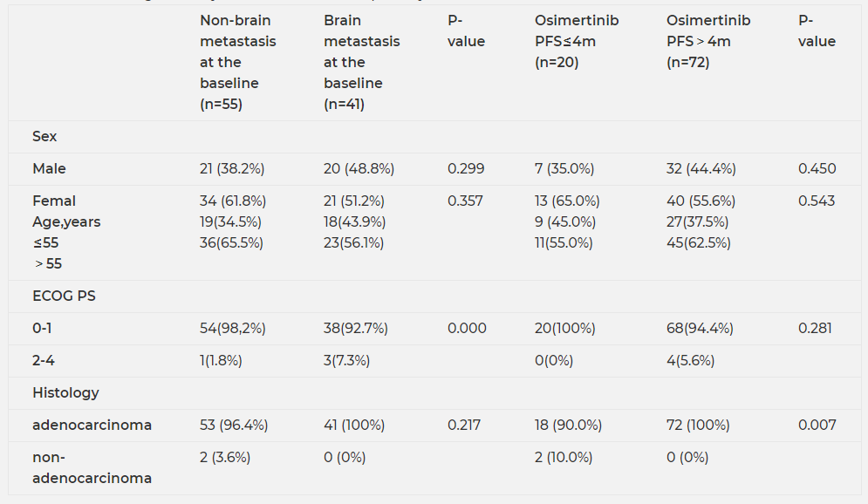The image size is (868, 504).
Task: Select the Brain metastasis (n=41) column header
Action: click(x=361, y=62)
